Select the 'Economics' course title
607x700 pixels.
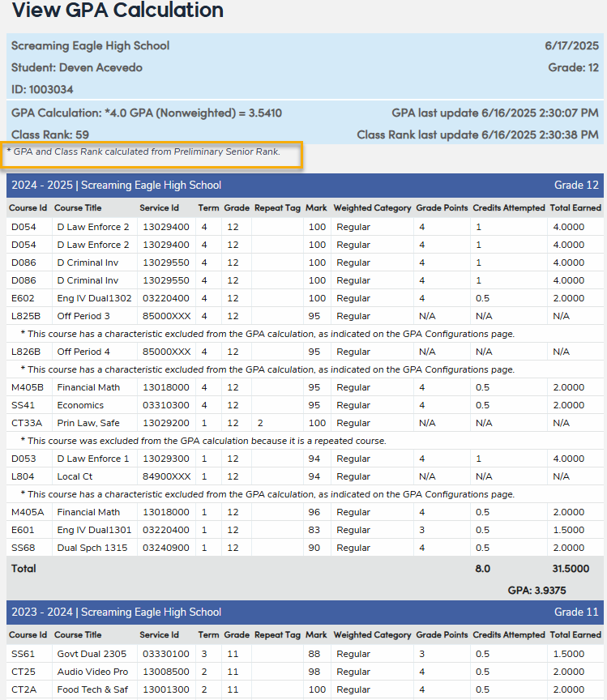[x=80, y=405]
